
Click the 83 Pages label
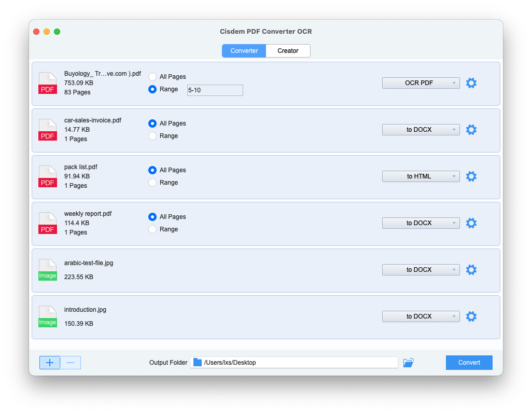point(77,92)
